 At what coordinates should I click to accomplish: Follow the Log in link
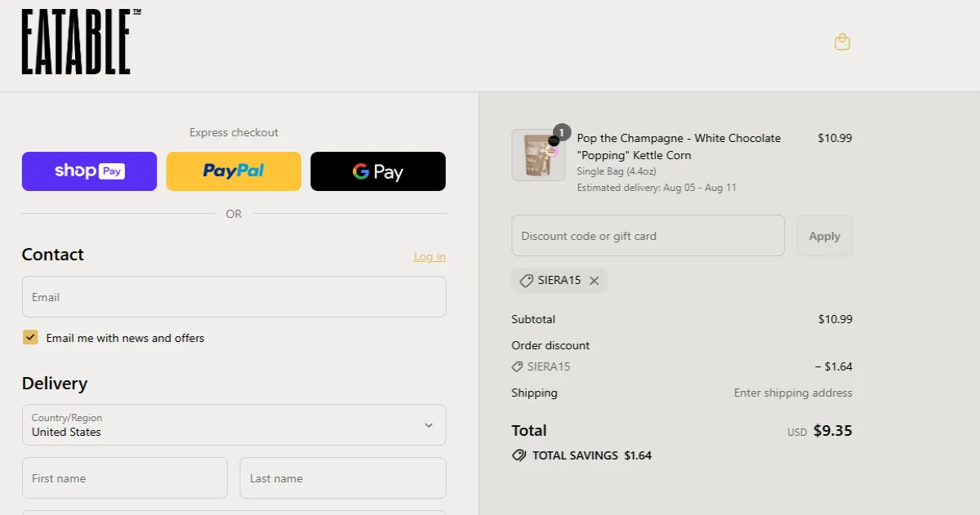pos(430,256)
